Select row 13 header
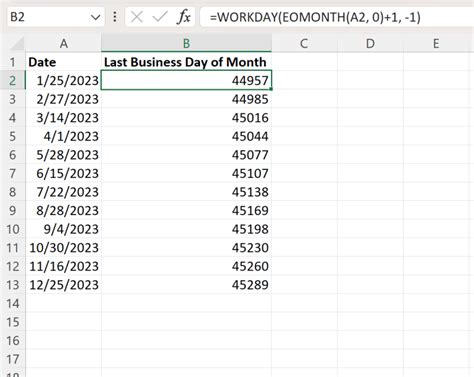The height and width of the screenshot is (377, 474). coord(13,285)
